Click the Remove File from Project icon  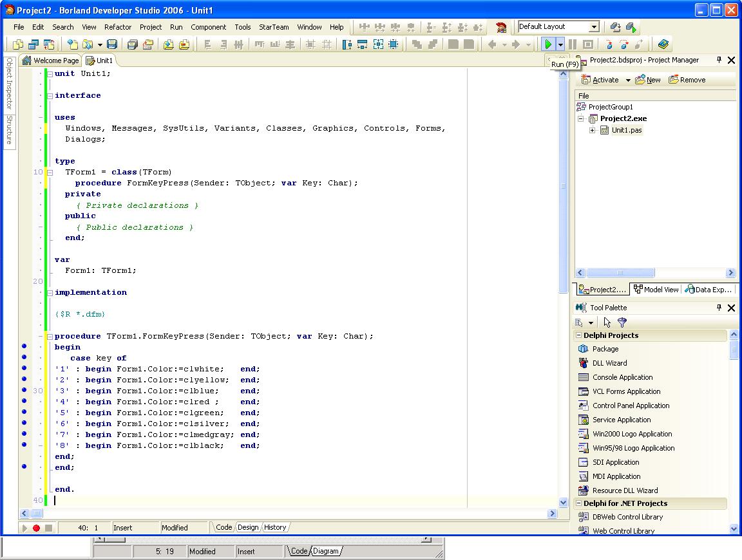184,44
